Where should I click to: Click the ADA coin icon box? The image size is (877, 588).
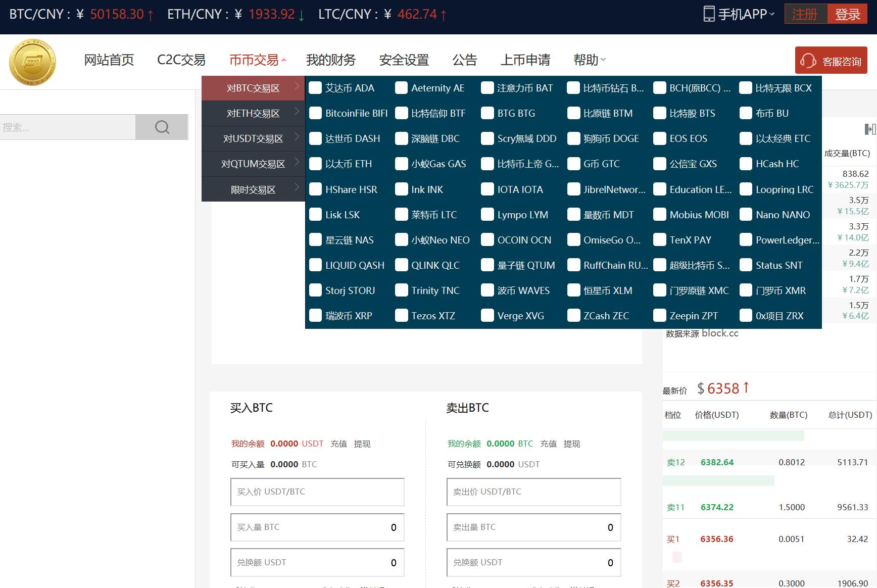click(x=315, y=88)
